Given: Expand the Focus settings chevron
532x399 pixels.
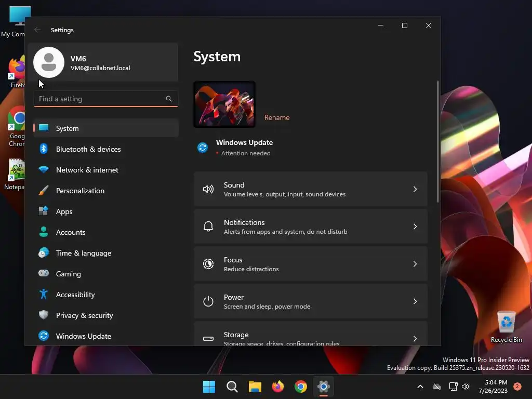Looking at the screenshot, I should coord(415,263).
